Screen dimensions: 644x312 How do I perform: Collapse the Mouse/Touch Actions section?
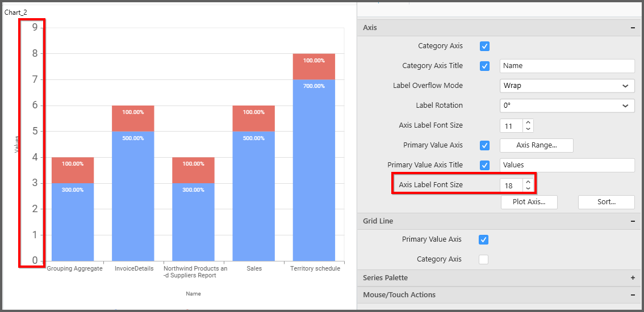click(x=632, y=295)
